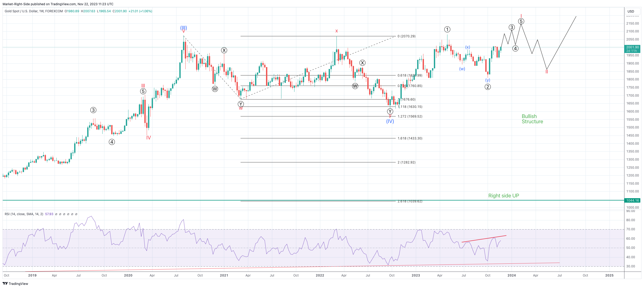Click Fibonacci level label 0.618 (1826.99)
This screenshot has width=644, height=288.
pyautogui.click(x=410, y=75)
